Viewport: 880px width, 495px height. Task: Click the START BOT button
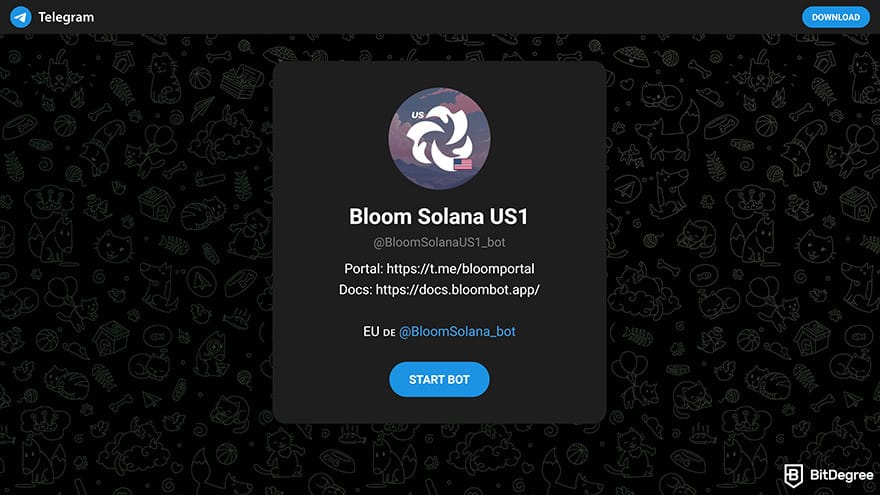pos(439,379)
